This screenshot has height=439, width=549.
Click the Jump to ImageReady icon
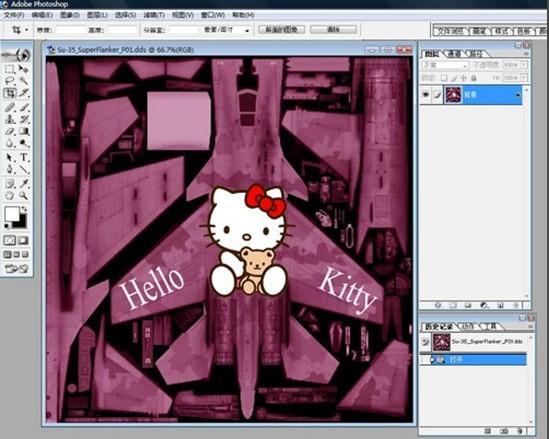click(x=16, y=269)
